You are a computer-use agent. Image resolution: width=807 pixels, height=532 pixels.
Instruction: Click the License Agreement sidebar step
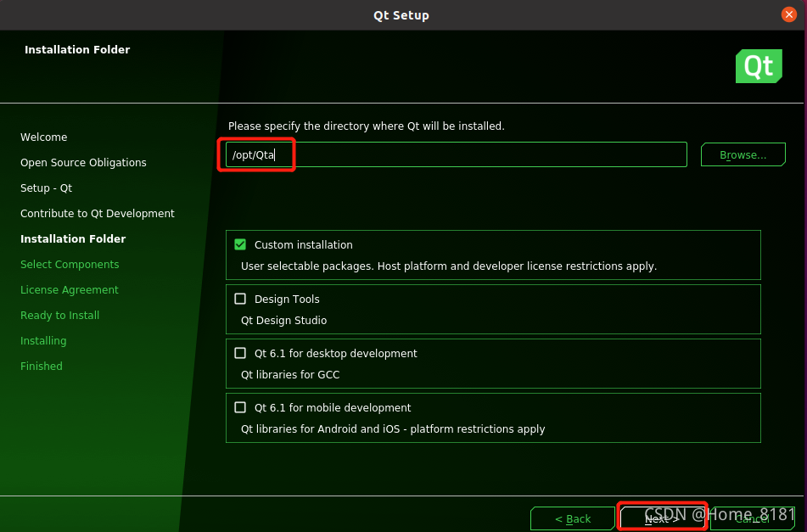pos(70,289)
